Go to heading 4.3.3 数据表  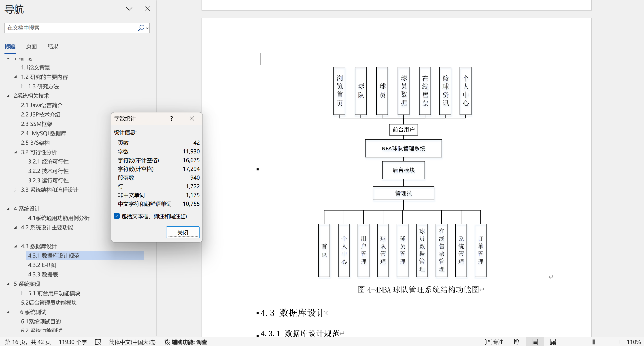[43, 274]
